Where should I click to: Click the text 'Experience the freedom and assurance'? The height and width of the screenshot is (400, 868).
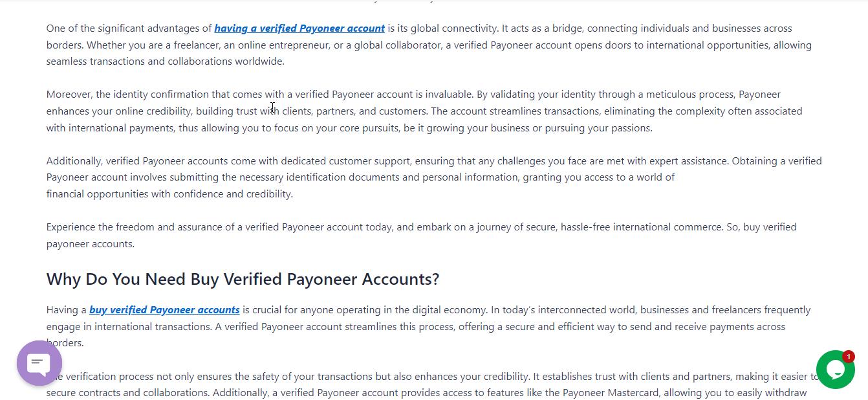coord(131,227)
